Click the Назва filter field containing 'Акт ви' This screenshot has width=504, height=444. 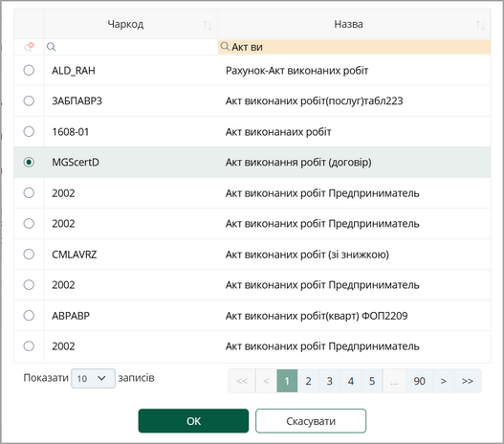[x=354, y=47]
